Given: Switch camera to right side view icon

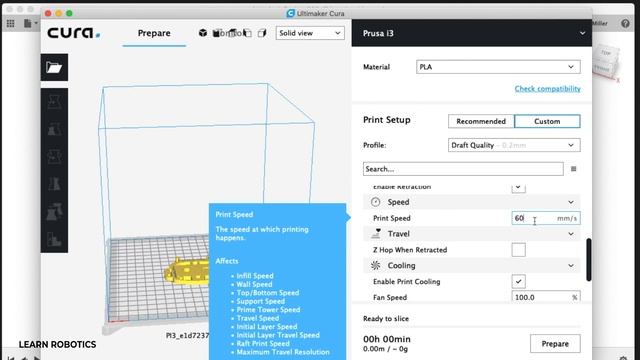Looking at the screenshot, I should point(262,33).
